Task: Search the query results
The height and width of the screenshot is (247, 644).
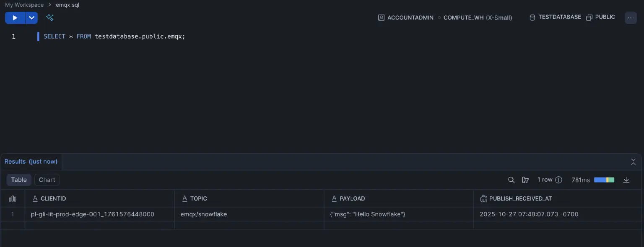Action: coord(511,180)
